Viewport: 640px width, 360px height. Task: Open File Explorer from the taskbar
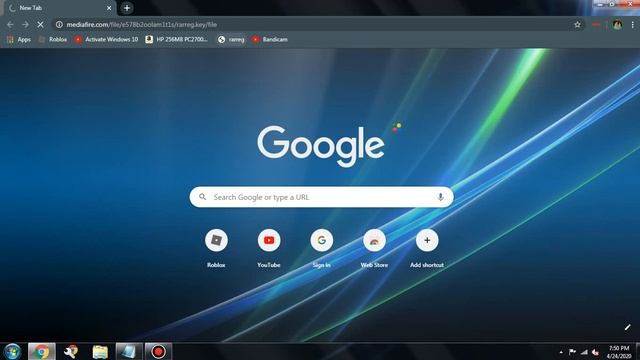[100, 351]
